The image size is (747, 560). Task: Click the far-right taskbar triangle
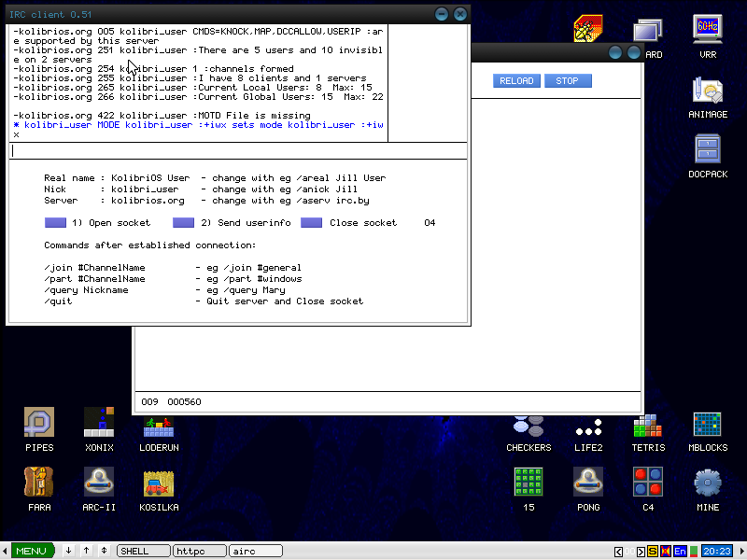point(740,551)
